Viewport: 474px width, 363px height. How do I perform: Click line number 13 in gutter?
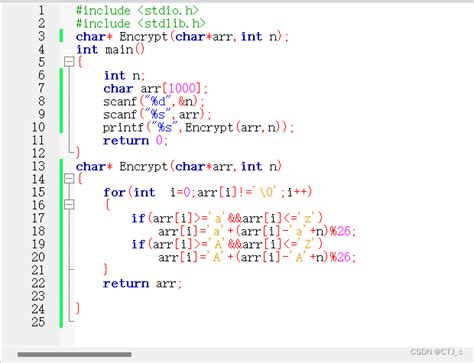tap(38, 166)
